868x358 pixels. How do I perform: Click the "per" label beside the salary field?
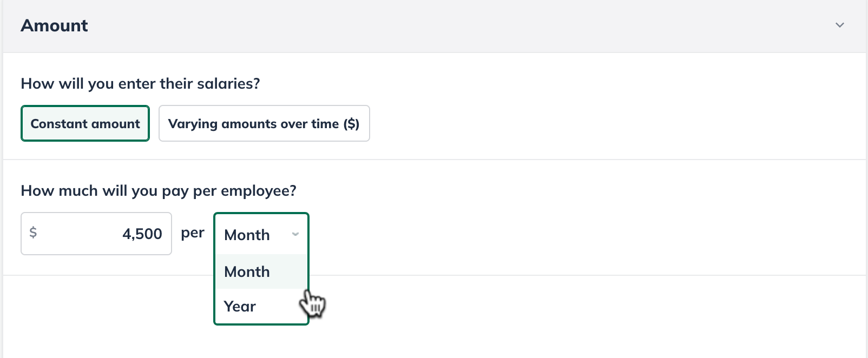[x=193, y=233]
